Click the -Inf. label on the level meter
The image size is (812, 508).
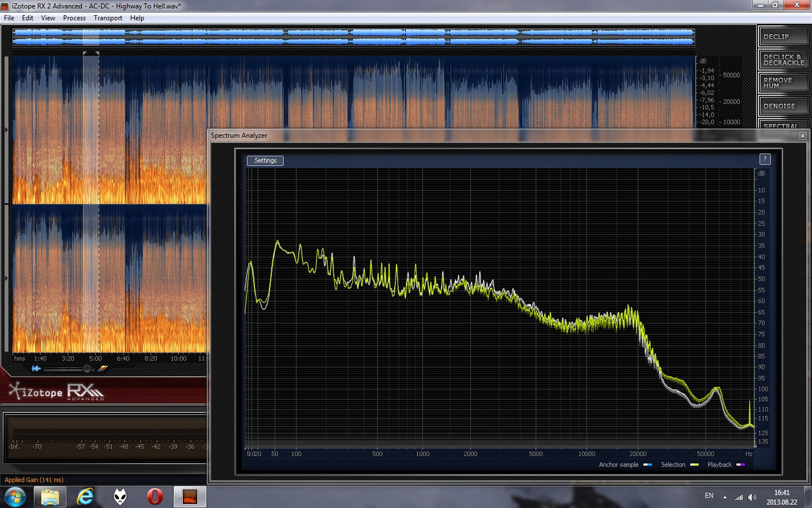(14, 446)
